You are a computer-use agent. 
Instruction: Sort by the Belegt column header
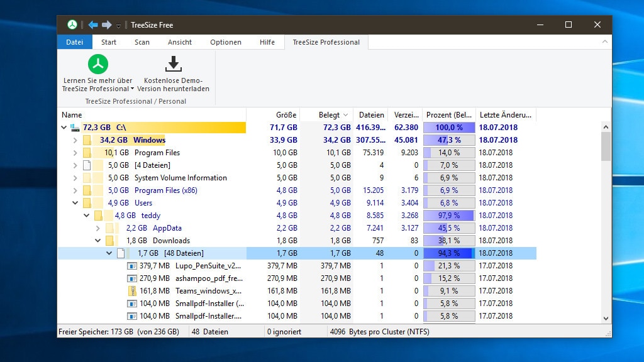pos(326,115)
